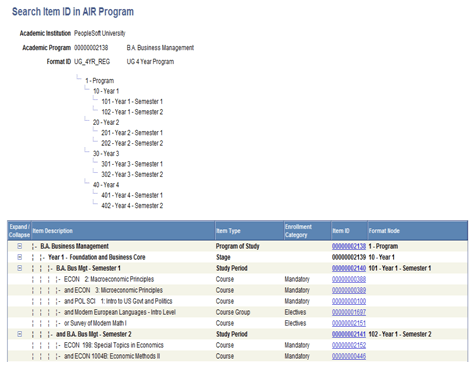The width and height of the screenshot is (472, 366).
Task: Click 'Search Item ID in AIR Program' page title
Action: [73, 12]
